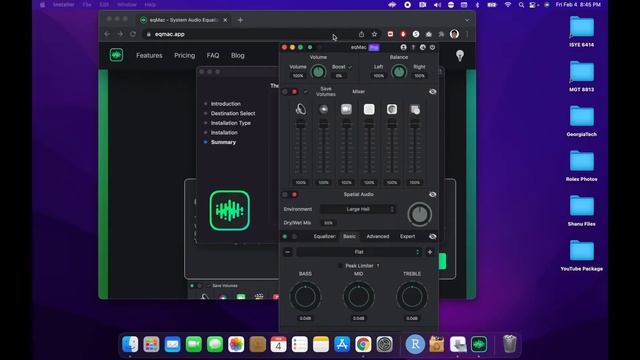
Task: Open Messages from the Dock
Action: pos(215,344)
